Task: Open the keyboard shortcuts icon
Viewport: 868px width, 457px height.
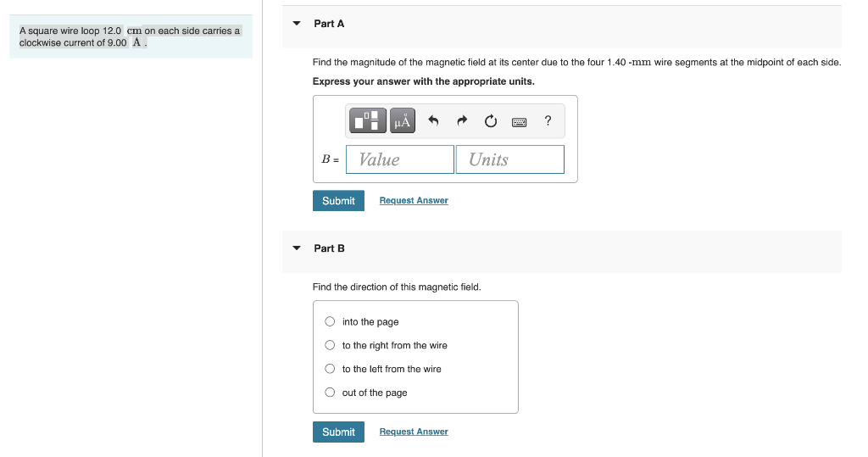Action: tap(520, 122)
